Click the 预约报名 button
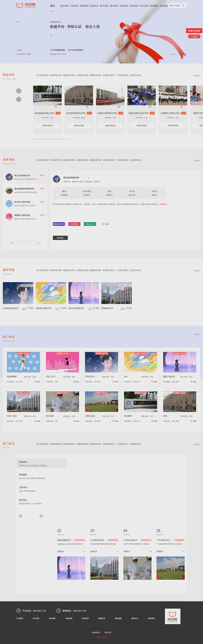 [60, 238]
